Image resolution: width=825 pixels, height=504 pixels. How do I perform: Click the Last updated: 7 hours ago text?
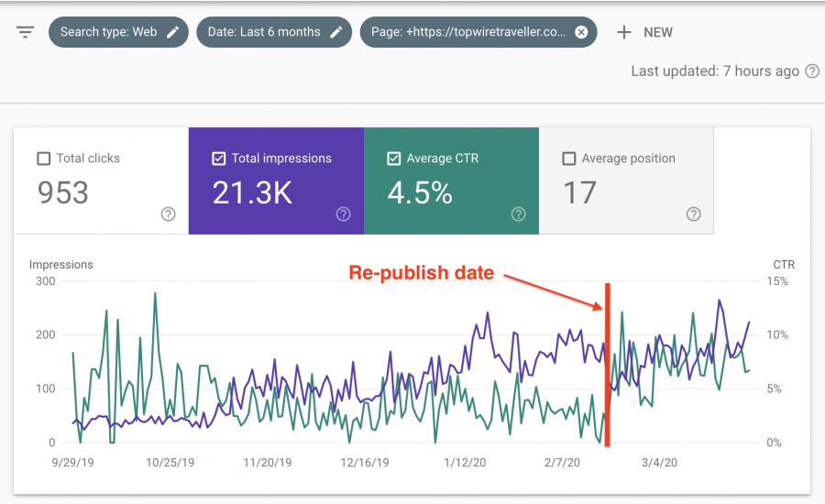tap(715, 71)
